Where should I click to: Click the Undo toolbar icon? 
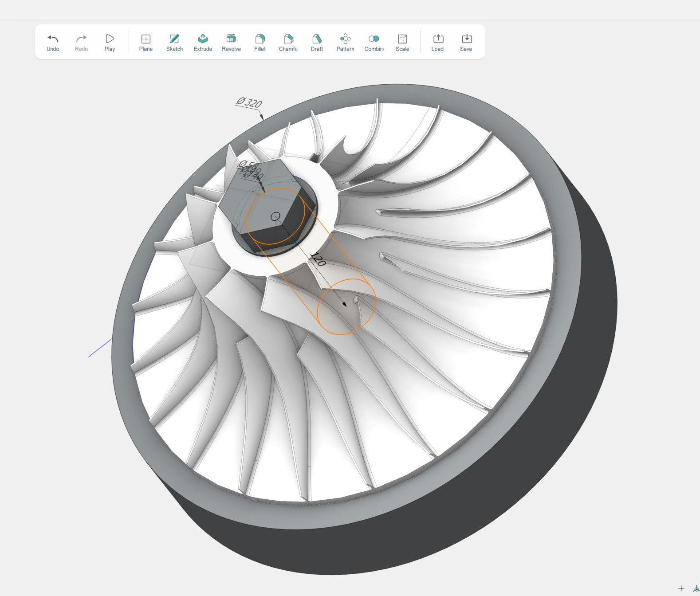[x=53, y=43]
